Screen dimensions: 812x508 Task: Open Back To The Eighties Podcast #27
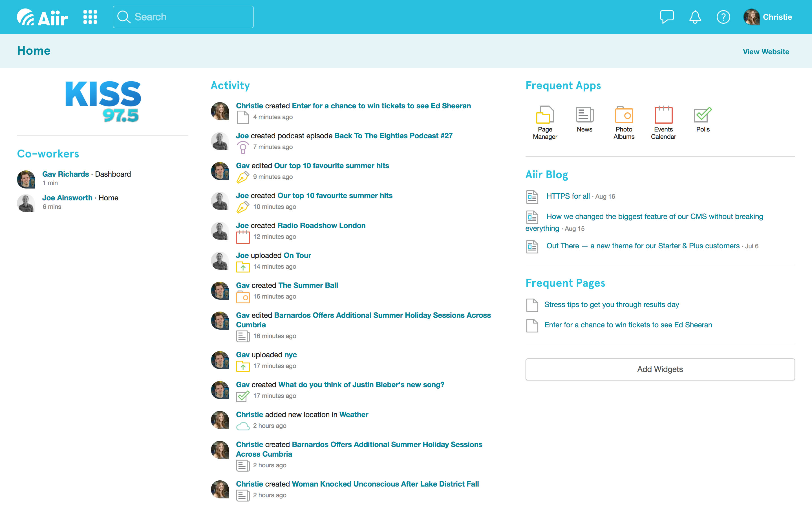[393, 136]
